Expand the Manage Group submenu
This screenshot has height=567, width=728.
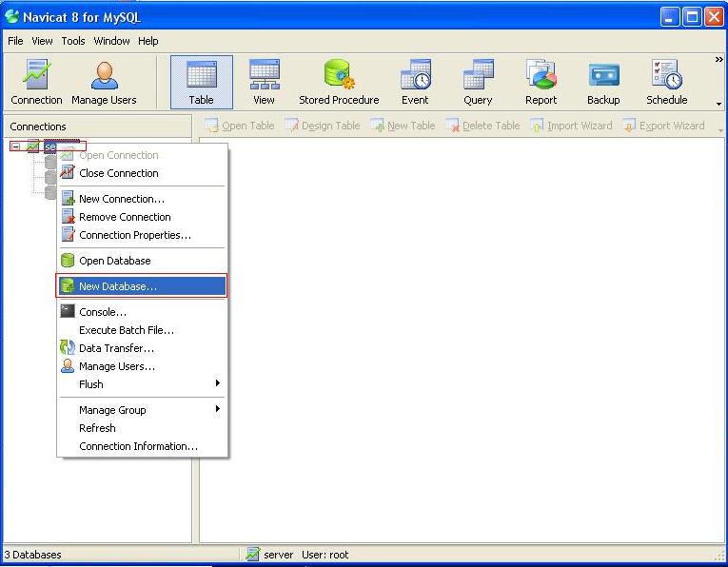coord(142,410)
